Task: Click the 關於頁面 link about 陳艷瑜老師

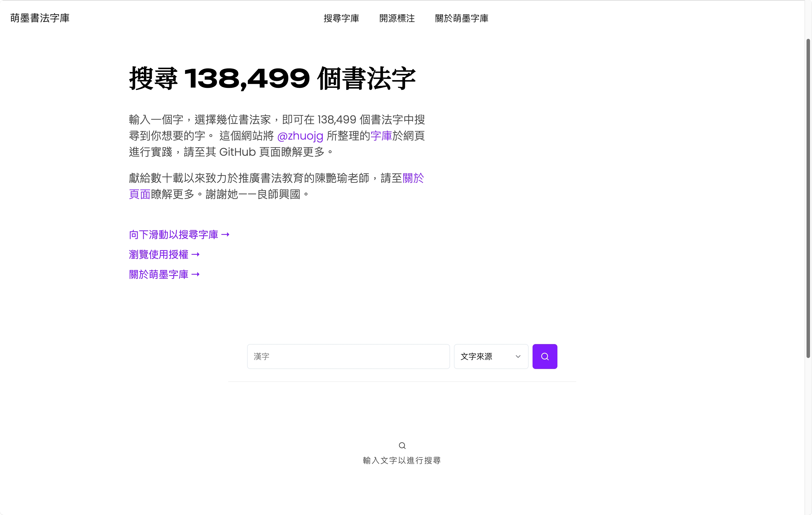Action: 413,178
